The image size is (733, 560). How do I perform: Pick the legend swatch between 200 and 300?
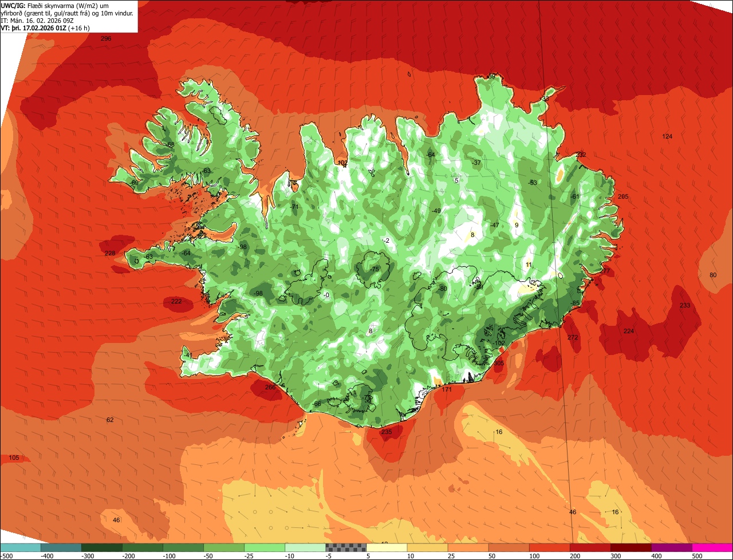pos(590,547)
